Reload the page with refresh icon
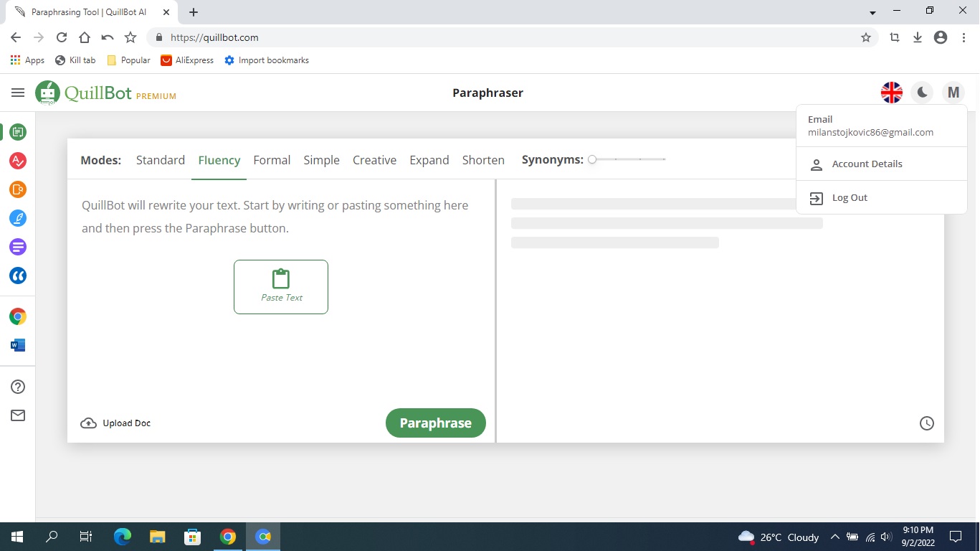 pos(62,37)
